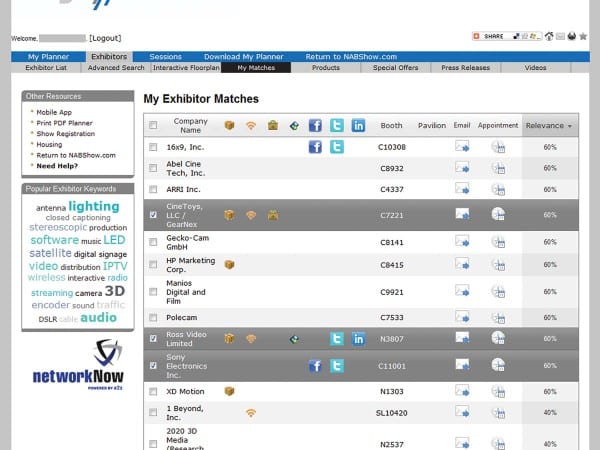
Task: Go to the Special Offers subtab
Action: tap(396, 68)
